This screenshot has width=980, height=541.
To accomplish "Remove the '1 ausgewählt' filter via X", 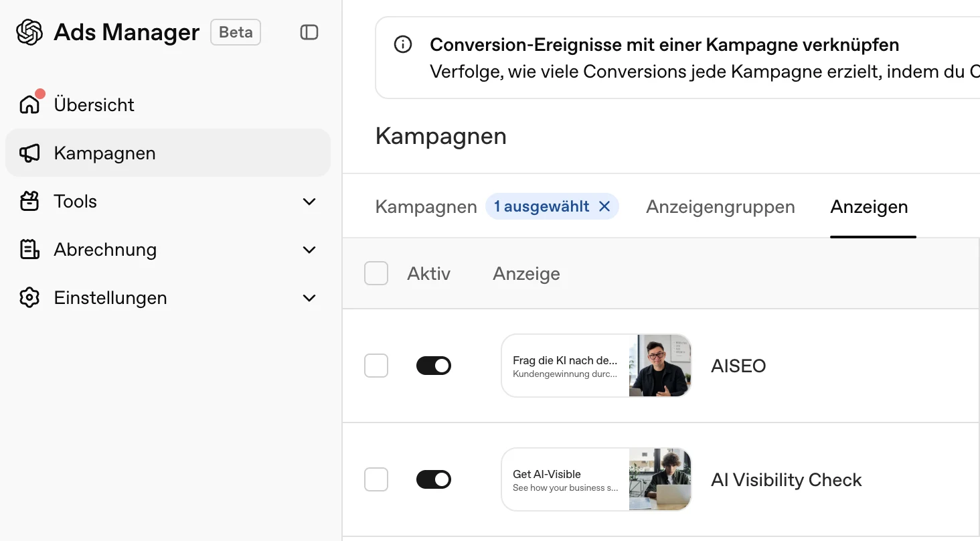I will pyautogui.click(x=604, y=207).
